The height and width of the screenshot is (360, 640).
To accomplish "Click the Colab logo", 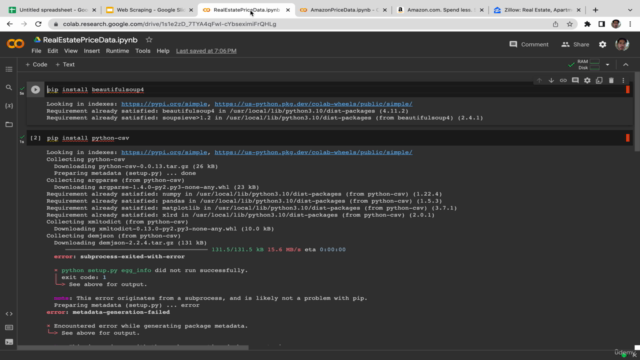I will pos(16,44).
